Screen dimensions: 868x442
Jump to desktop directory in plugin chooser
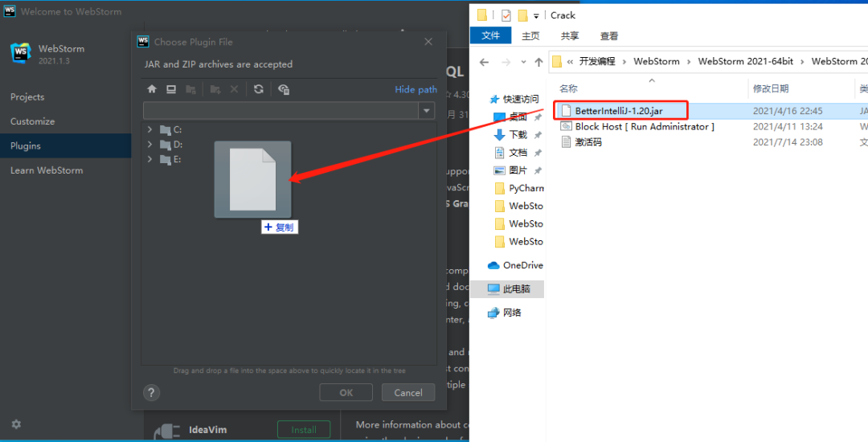point(171,89)
